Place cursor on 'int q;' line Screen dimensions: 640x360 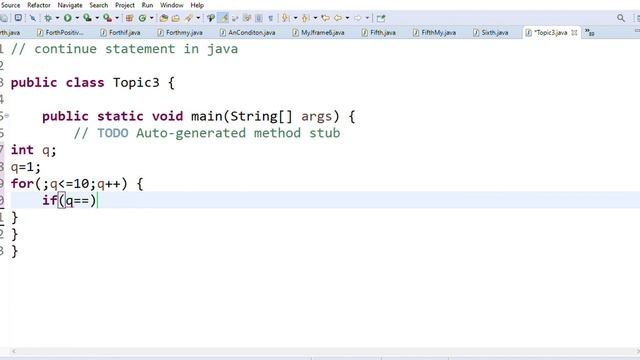[33, 150]
